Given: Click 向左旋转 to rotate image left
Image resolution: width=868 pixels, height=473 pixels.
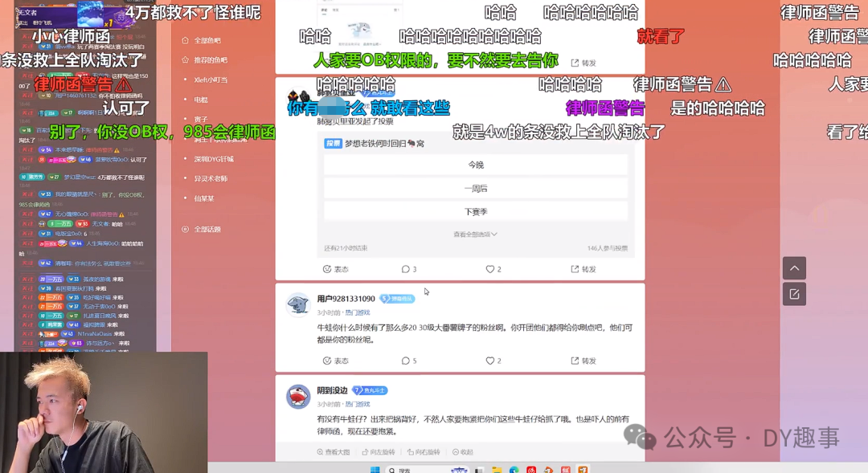Looking at the screenshot, I should 379,452.
